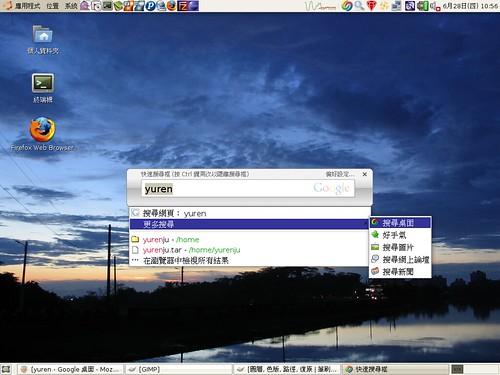Click the purple house icon in the top panel
This screenshot has height=375, width=500.
click(x=85, y=5)
